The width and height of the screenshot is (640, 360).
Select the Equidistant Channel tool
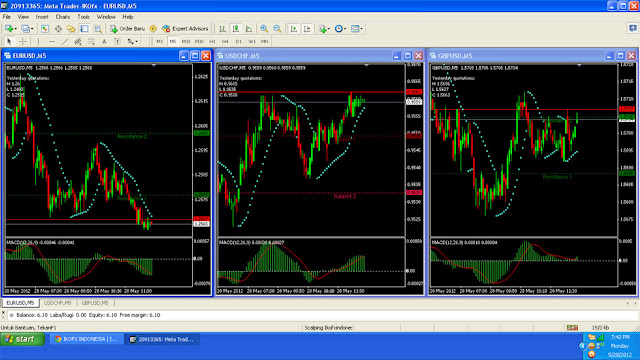point(78,41)
